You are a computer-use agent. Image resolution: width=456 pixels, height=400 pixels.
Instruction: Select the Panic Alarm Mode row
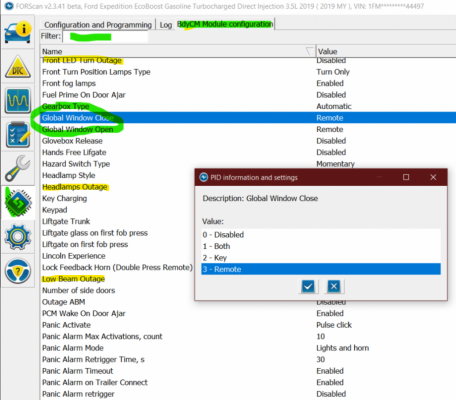pos(248,348)
